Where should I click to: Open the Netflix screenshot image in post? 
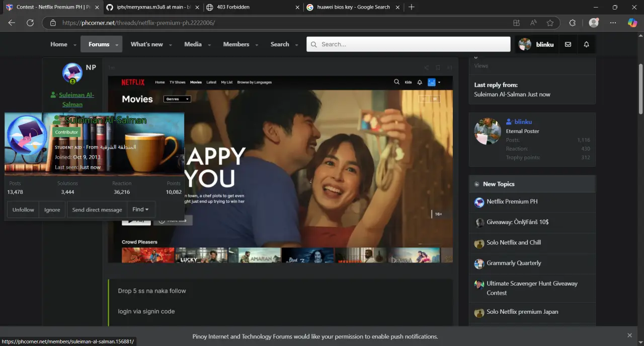pyautogui.click(x=280, y=169)
